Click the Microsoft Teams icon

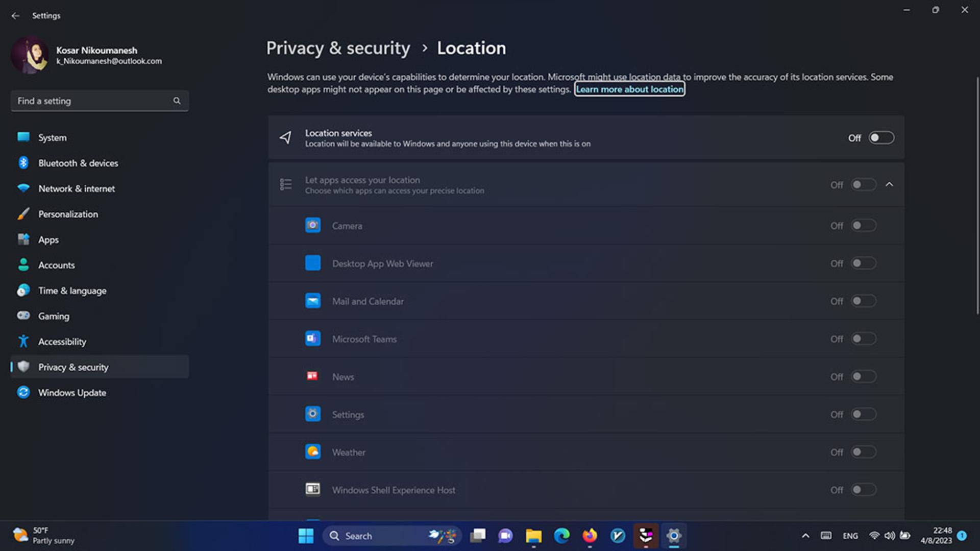pos(313,339)
